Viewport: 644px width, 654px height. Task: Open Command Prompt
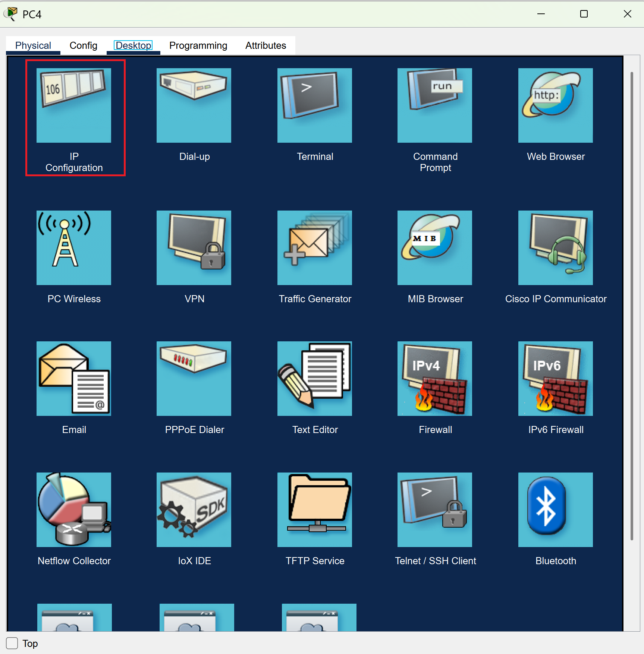click(x=435, y=105)
